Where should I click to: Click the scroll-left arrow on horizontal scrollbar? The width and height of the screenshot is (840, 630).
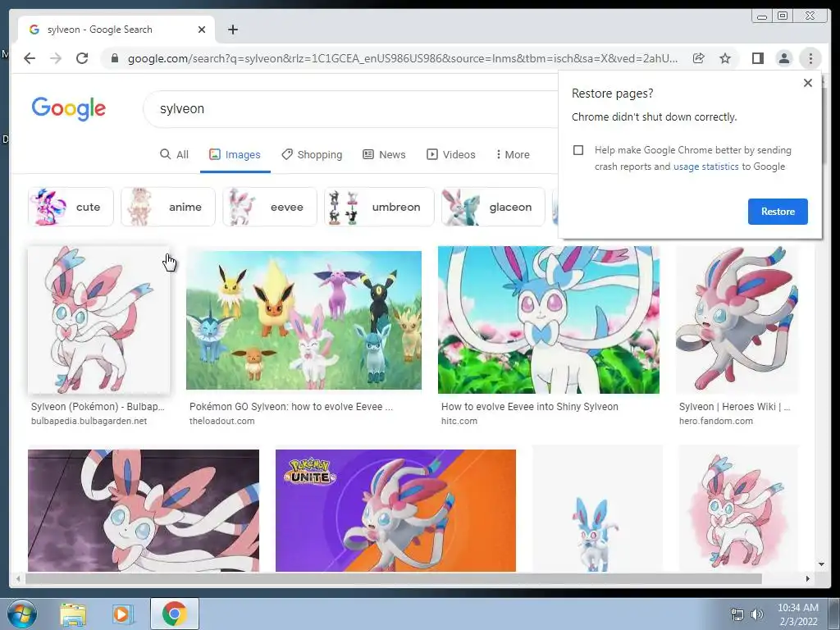click(x=18, y=578)
